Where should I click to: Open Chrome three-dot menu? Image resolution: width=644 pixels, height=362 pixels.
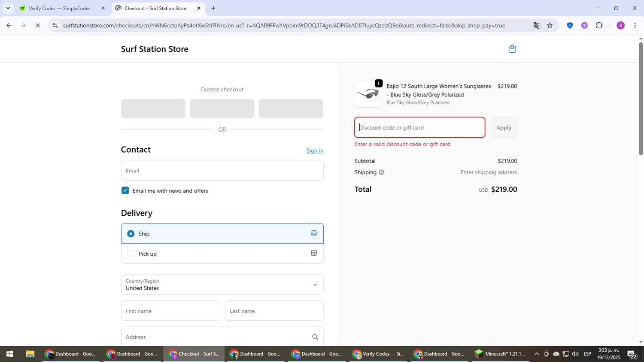pyautogui.click(x=635, y=25)
